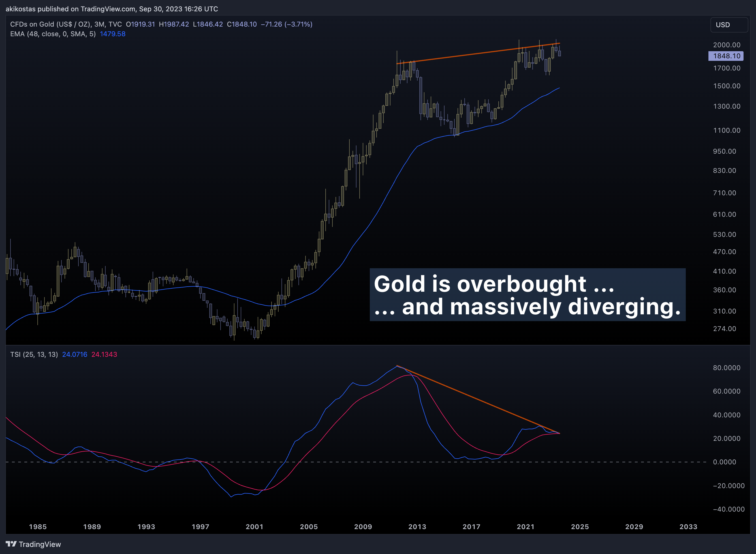Screen dimensions: 756x554
Task: Click the 360.00 price axis label
Action: (x=725, y=290)
